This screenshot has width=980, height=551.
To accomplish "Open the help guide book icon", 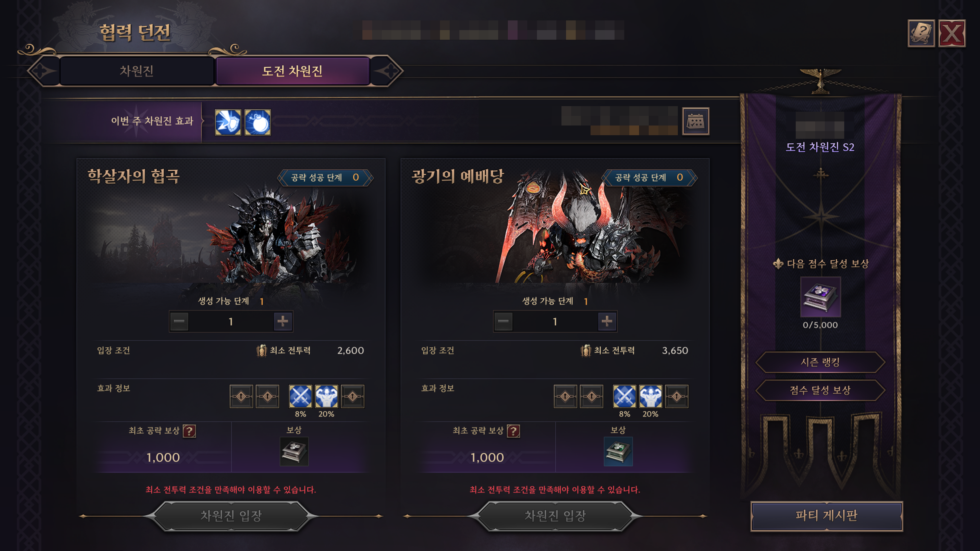I will (921, 33).
